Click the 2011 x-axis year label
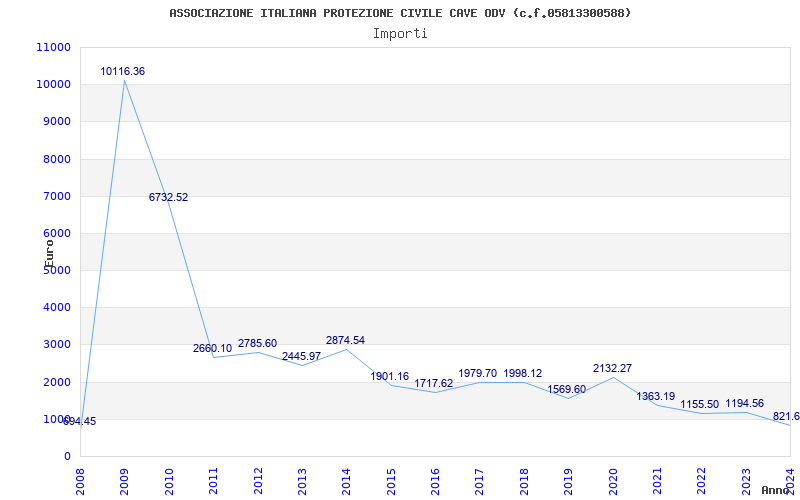 point(213,481)
